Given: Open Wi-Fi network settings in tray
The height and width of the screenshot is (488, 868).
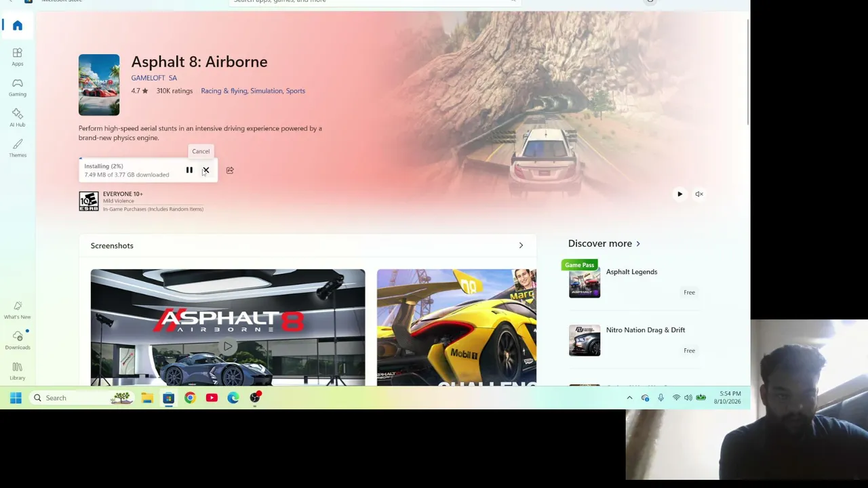Looking at the screenshot, I should pyautogui.click(x=676, y=398).
